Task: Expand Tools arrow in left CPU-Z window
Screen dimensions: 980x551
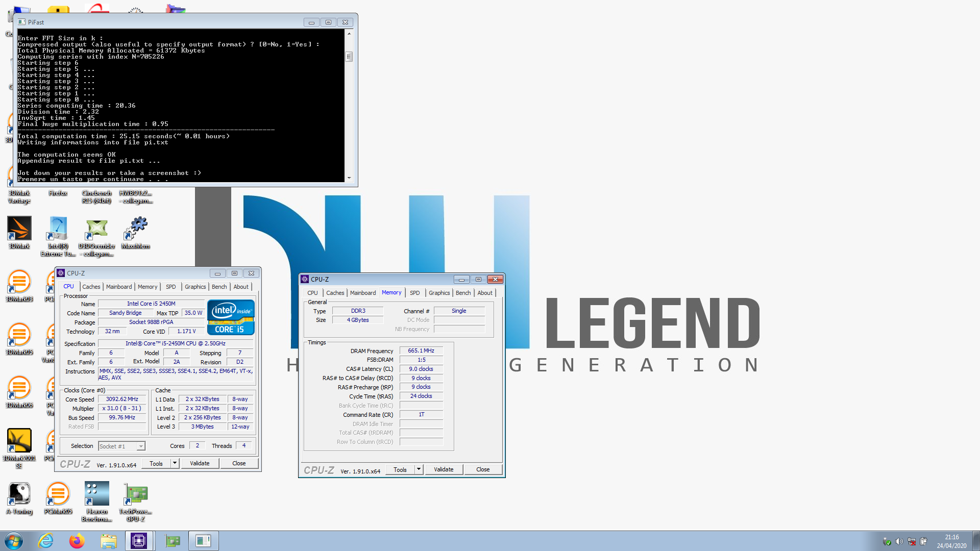Action: click(175, 463)
